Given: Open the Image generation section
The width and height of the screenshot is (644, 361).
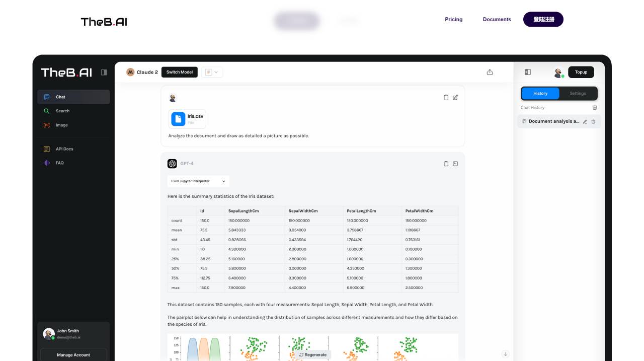Looking at the screenshot, I should click(61, 125).
